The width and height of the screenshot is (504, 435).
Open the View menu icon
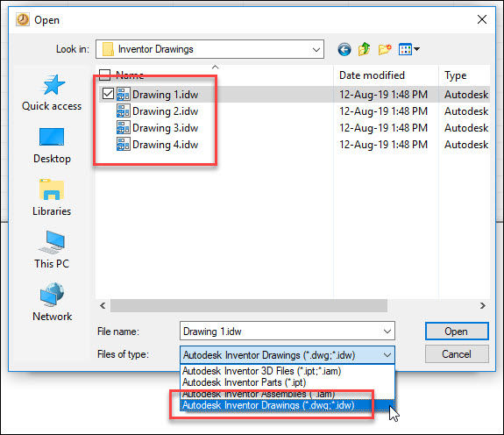pos(408,49)
